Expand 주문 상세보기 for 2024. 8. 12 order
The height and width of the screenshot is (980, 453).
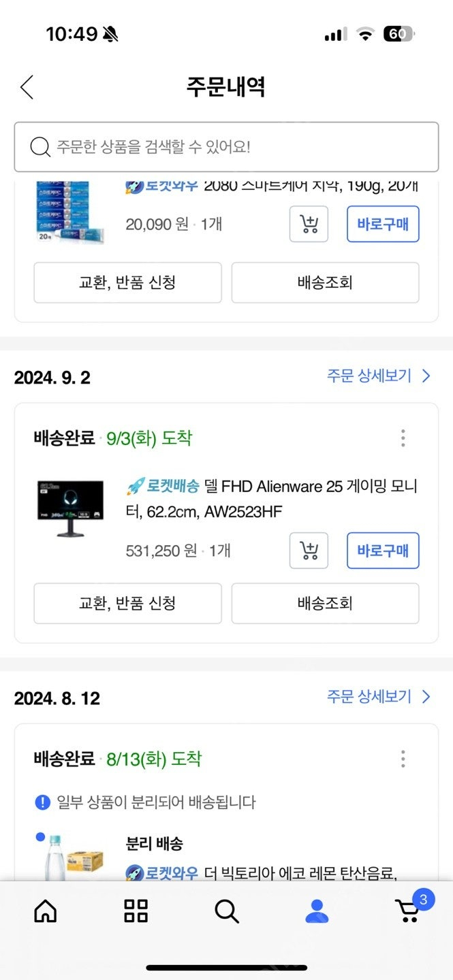click(370, 697)
